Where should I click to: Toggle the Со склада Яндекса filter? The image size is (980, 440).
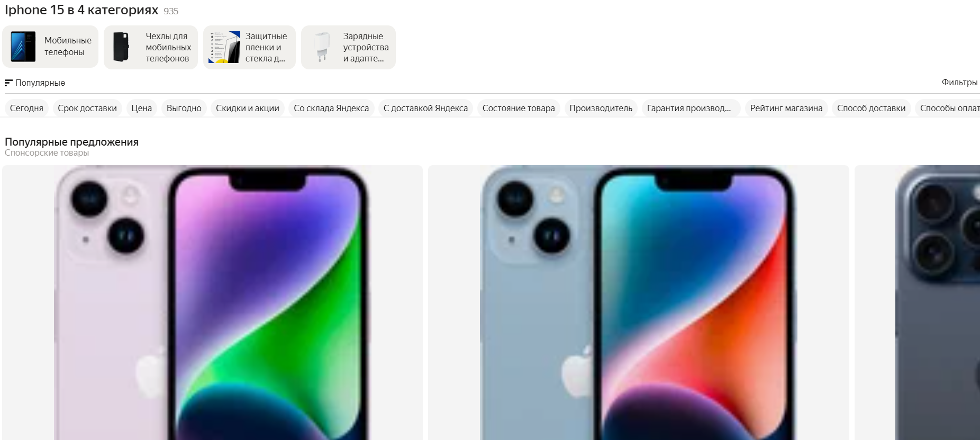coord(331,108)
